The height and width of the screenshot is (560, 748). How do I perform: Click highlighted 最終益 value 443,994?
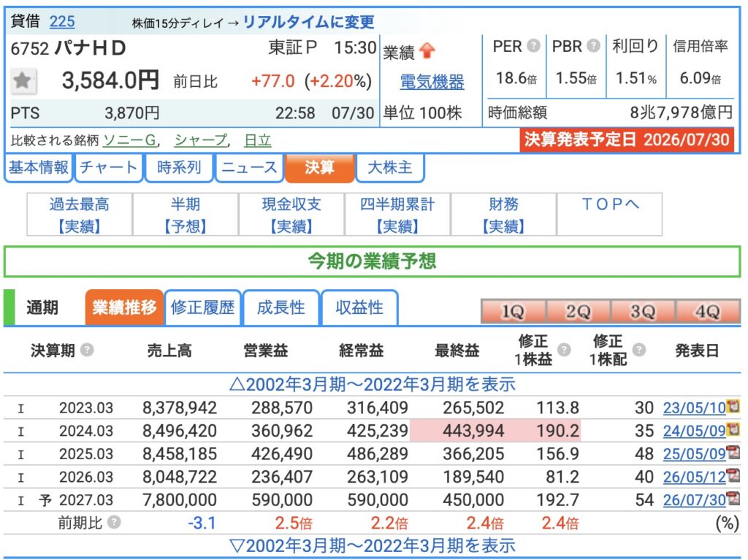click(473, 431)
